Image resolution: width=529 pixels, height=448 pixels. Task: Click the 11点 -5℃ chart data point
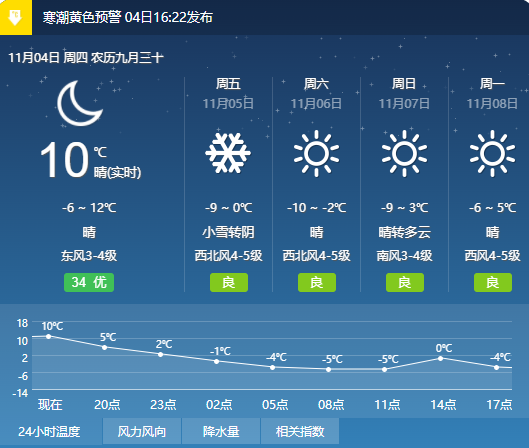point(385,369)
